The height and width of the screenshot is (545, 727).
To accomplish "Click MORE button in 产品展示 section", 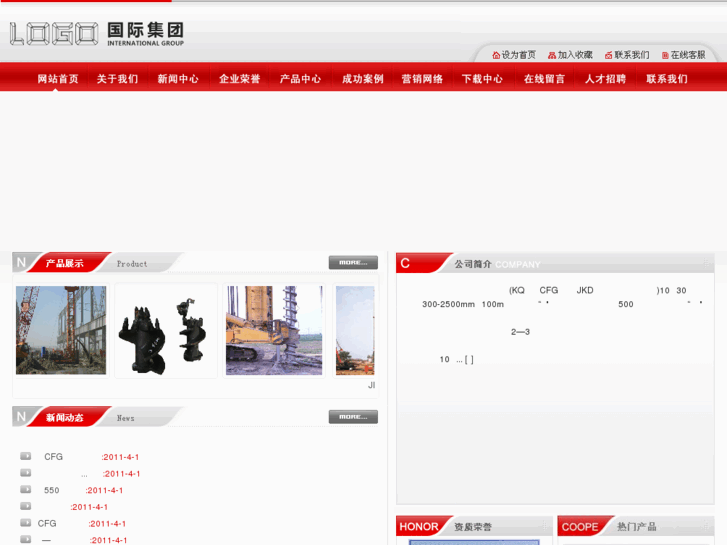I will (x=353, y=263).
